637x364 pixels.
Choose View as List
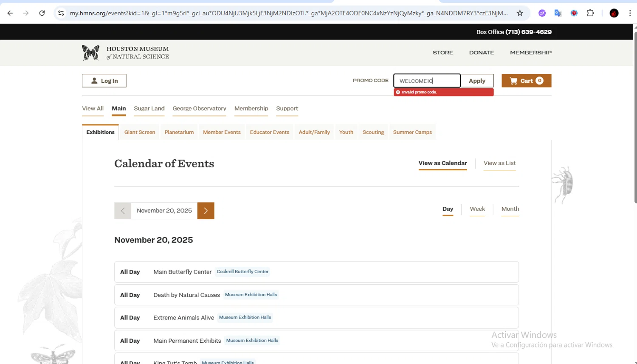click(x=499, y=164)
